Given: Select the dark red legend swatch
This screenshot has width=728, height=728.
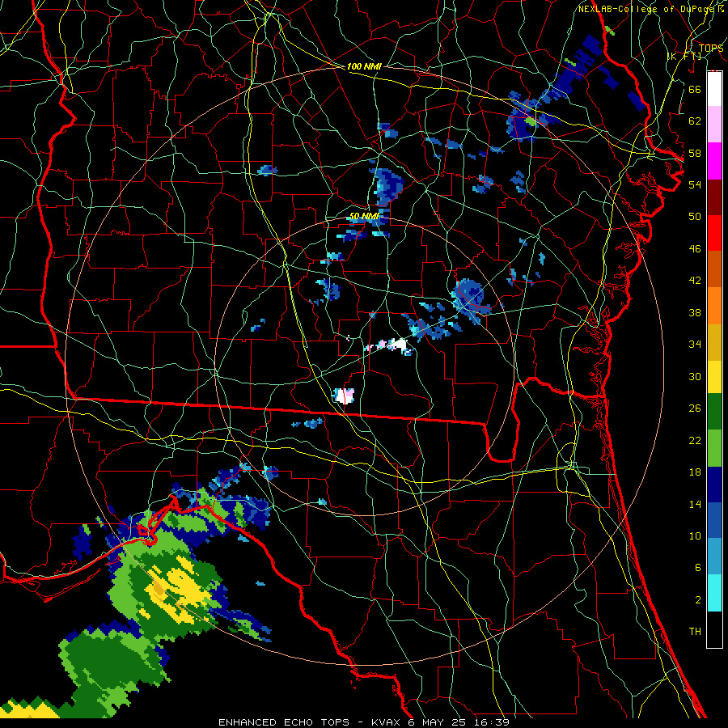Looking at the screenshot, I should pyautogui.click(x=714, y=197).
